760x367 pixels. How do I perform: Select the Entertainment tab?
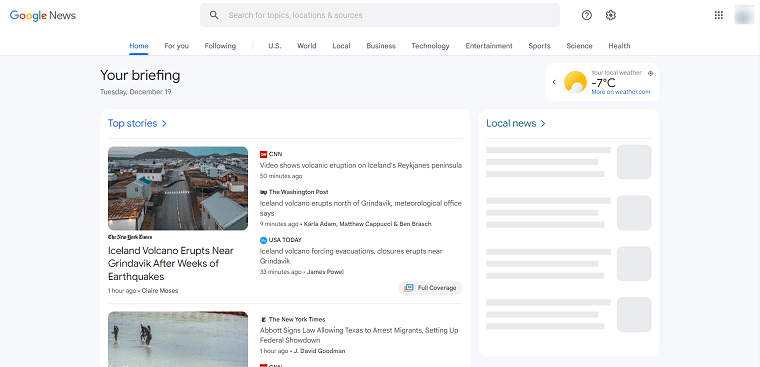[489, 46]
